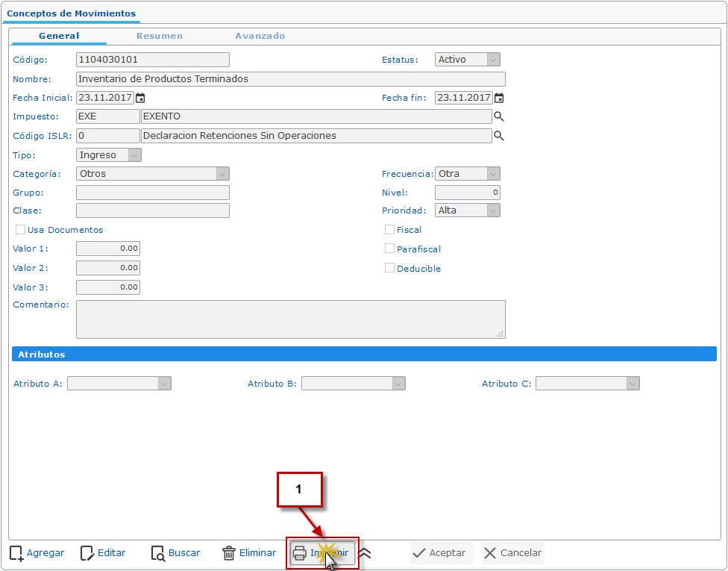
Task: Open the Frecuencia dropdown
Action: (468, 174)
